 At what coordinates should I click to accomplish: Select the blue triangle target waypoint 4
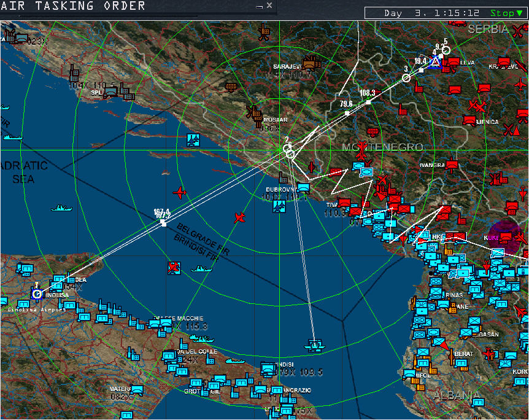[x=435, y=61]
